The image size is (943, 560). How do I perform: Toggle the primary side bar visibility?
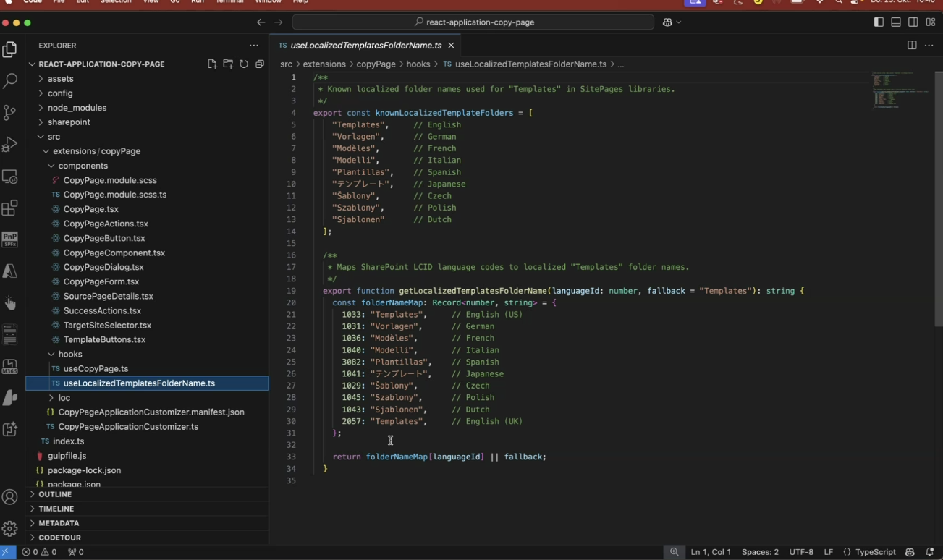(879, 22)
